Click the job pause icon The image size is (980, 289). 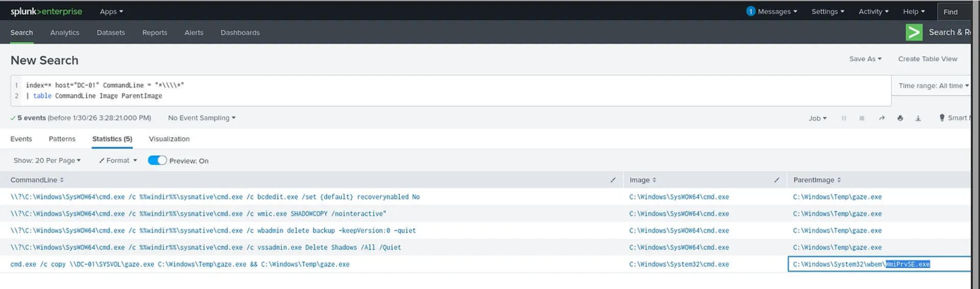pos(844,118)
